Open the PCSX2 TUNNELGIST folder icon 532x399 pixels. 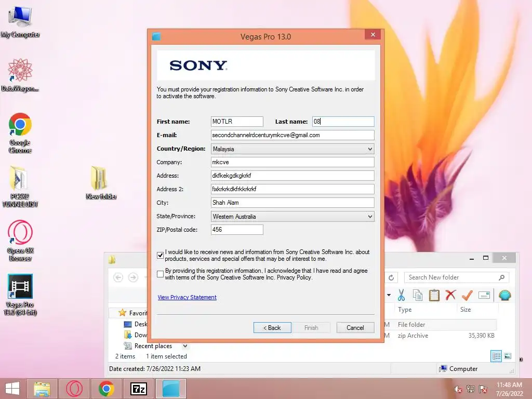coord(20,186)
